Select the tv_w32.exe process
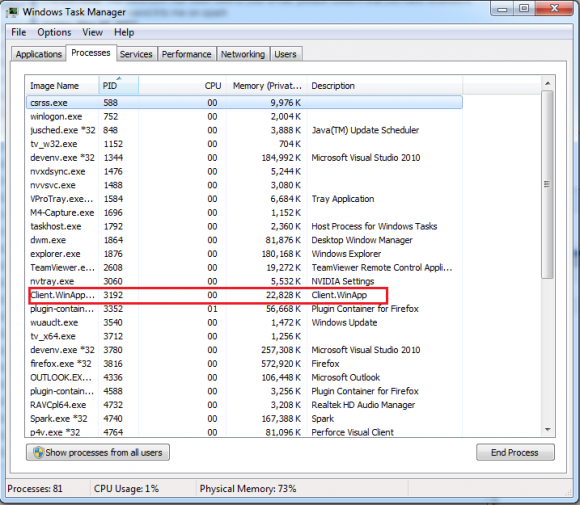 (x=244, y=144)
